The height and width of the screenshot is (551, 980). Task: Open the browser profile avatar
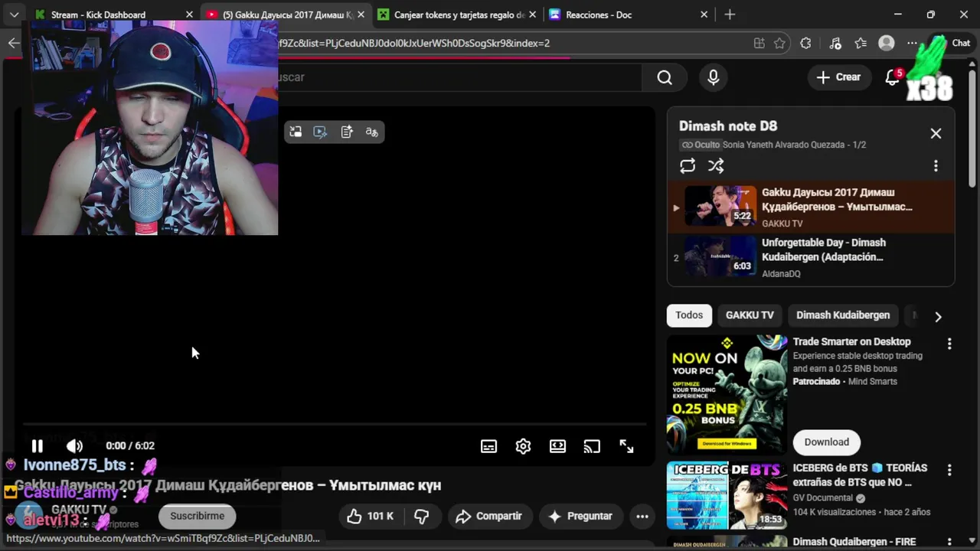click(887, 44)
